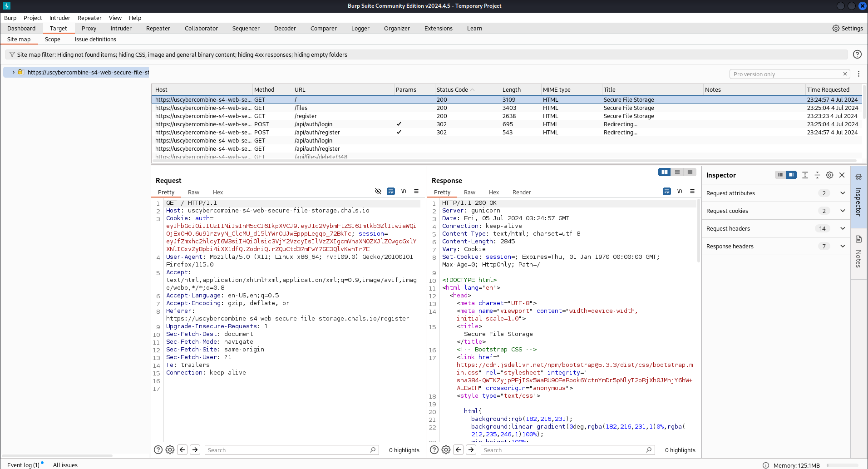Click the memory info icon in status bar
The height and width of the screenshot is (469, 868).
click(x=766, y=465)
